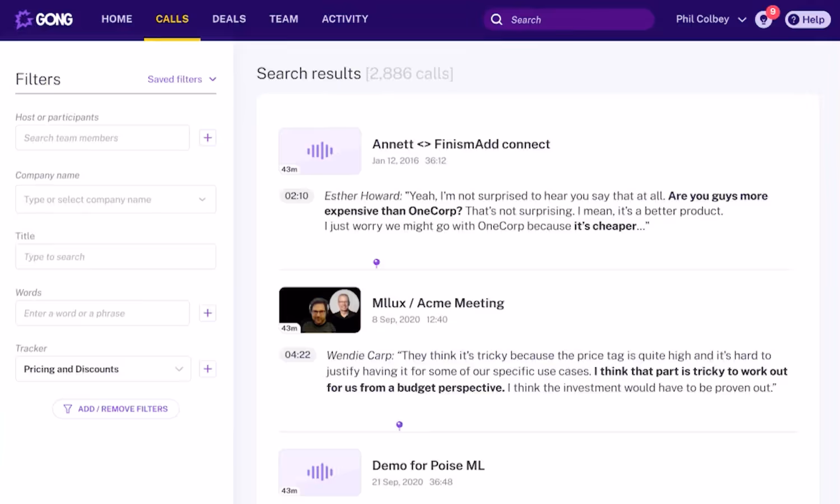Open the Demo for Poise ML call
The width and height of the screenshot is (840, 504).
click(428, 466)
